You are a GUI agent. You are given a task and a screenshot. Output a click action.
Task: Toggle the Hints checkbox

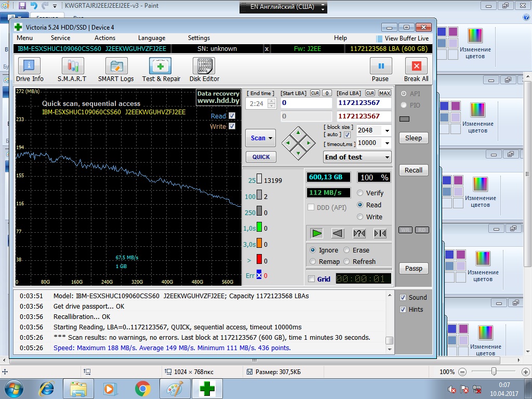403,310
